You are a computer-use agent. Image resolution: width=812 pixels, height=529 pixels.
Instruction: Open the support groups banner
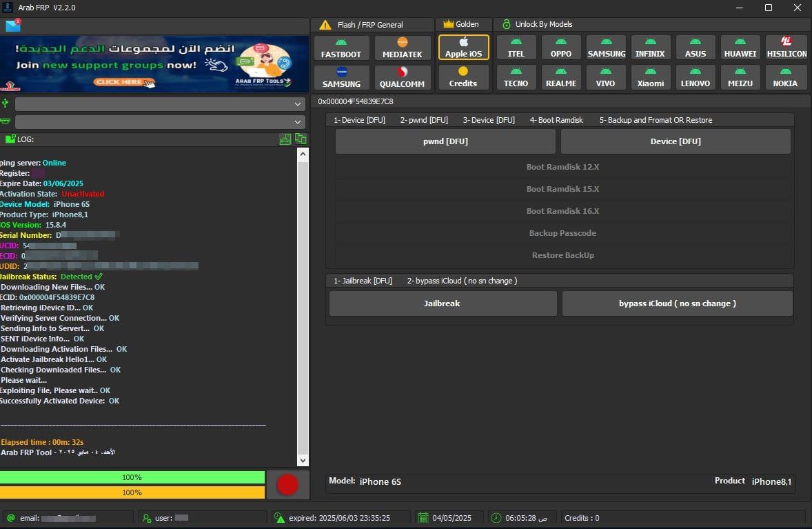(154, 63)
